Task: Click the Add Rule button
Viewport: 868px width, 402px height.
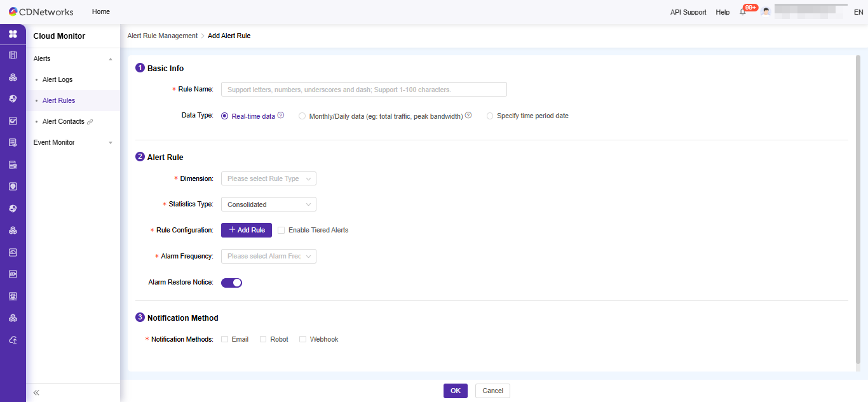Action: [247, 230]
